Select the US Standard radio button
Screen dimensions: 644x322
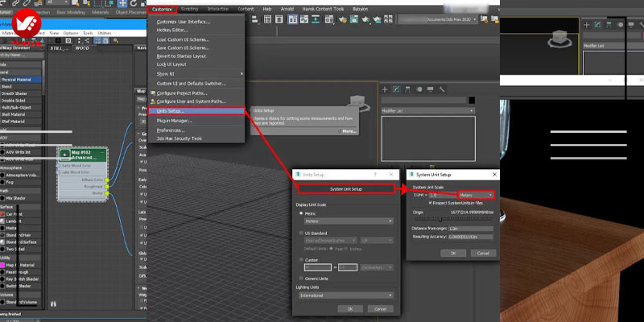(301, 233)
